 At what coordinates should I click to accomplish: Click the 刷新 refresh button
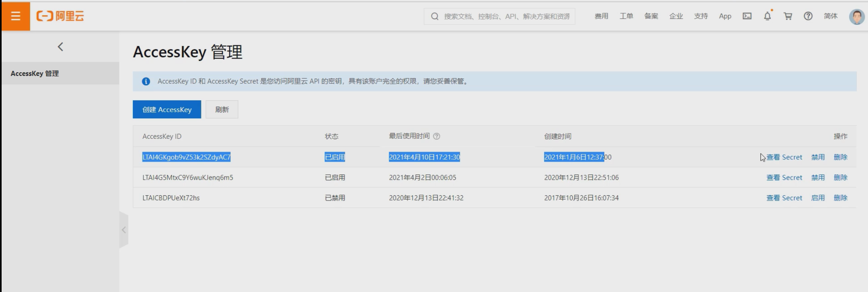coord(222,109)
